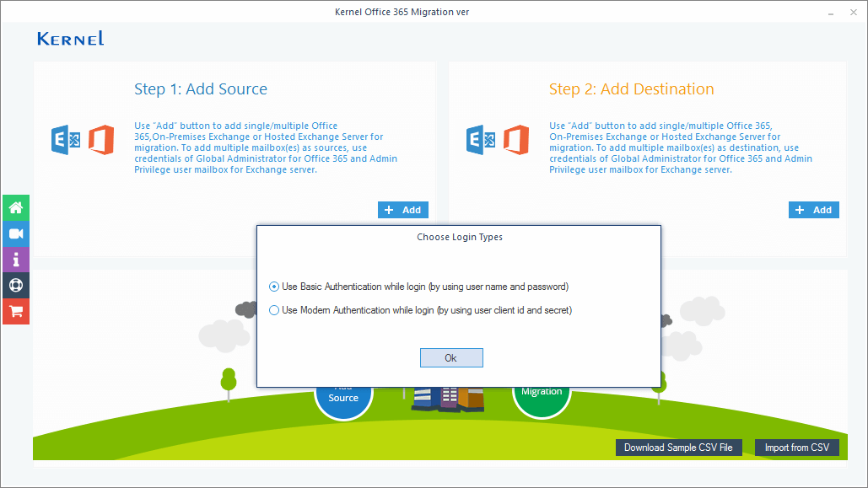868x488 pixels.
Task: Open the support lifebuoy sidebar icon
Action: pos(16,286)
